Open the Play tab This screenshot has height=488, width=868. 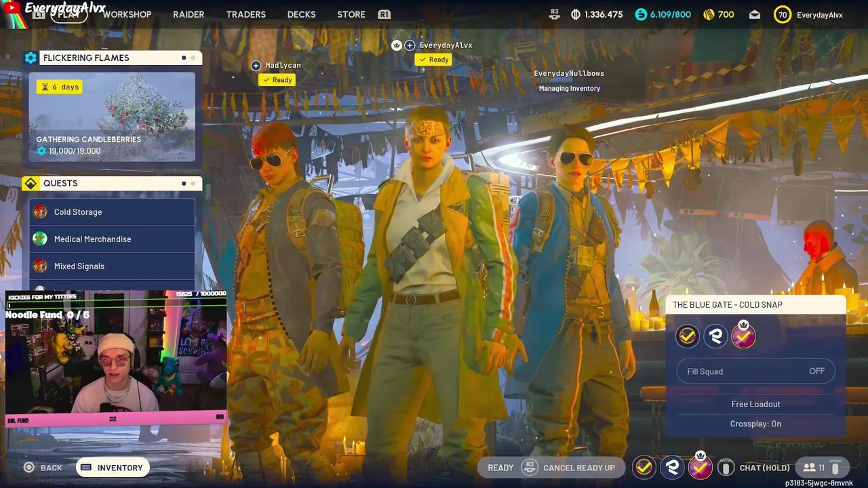point(69,14)
